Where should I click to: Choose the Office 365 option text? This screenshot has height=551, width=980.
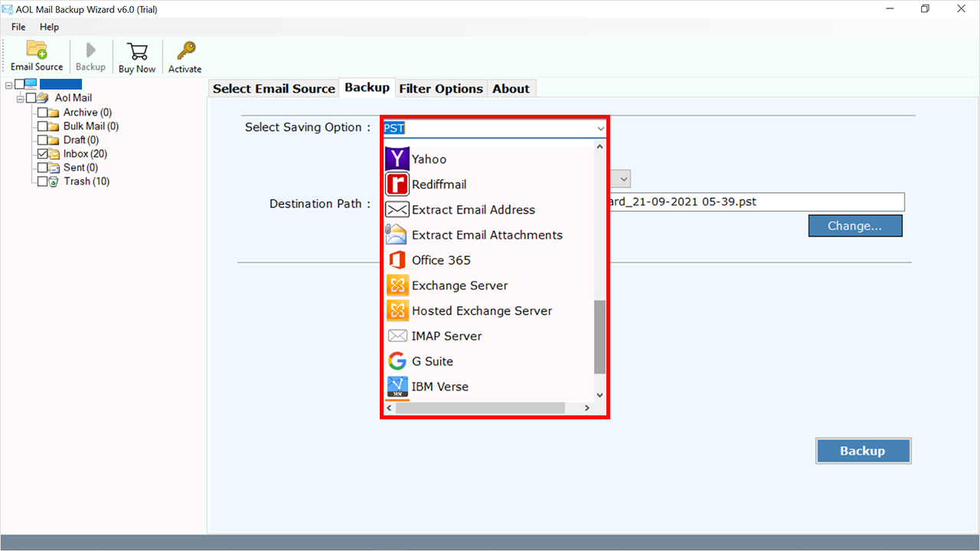(x=441, y=260)
